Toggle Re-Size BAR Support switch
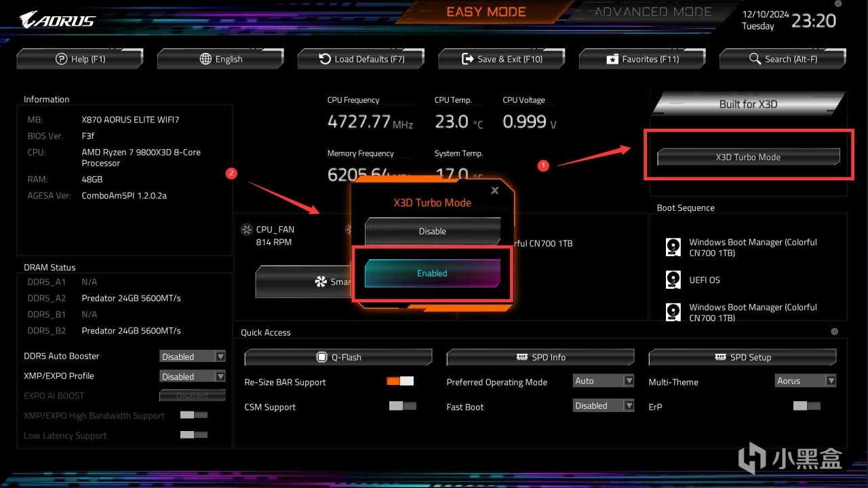Screen dimensions: 868x488 tap(400, 381)
